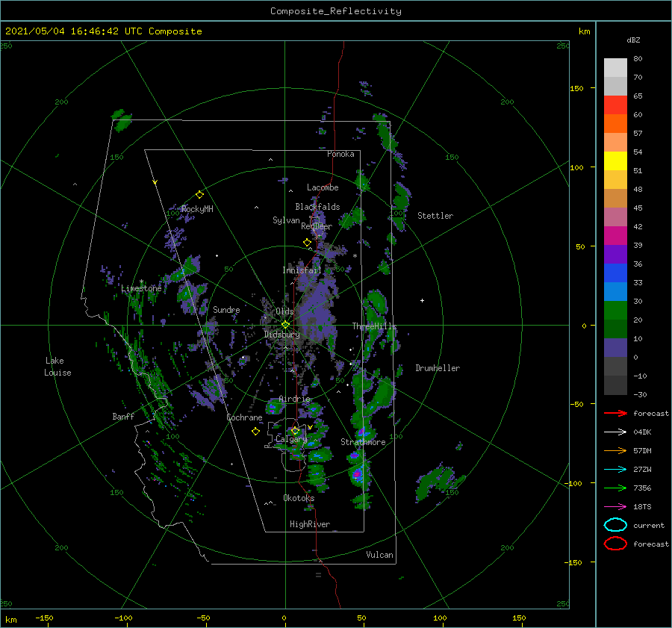Screen dimensions: 672x628
Task: Click the HighRiver town label
Action: point(310,524)
